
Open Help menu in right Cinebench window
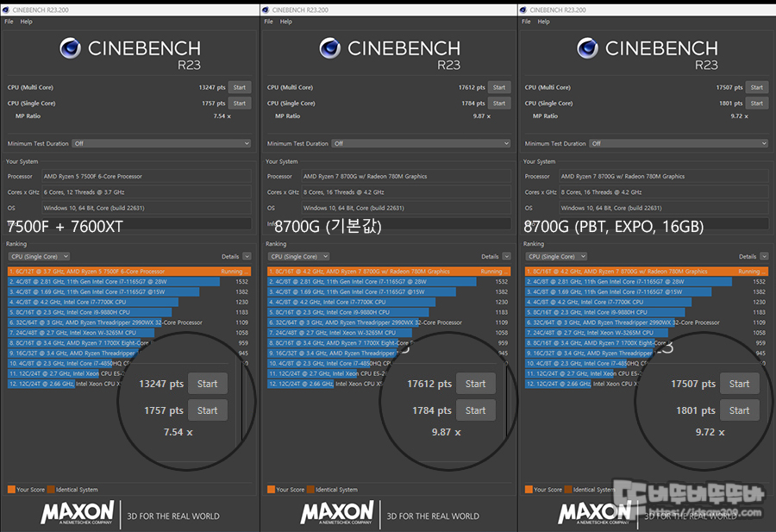tap(543, 22)
